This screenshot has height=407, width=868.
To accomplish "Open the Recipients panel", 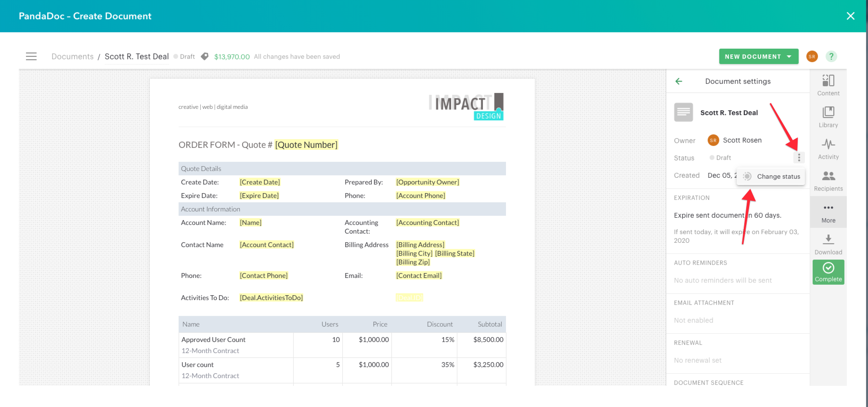I will coord(828,181).
